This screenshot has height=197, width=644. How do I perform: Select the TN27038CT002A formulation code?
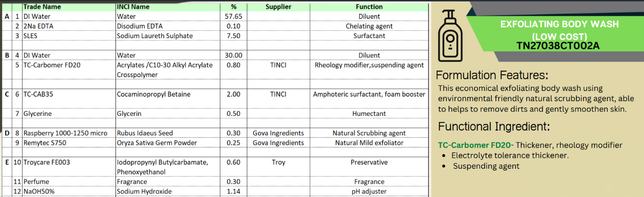click(x=558, y=45)
